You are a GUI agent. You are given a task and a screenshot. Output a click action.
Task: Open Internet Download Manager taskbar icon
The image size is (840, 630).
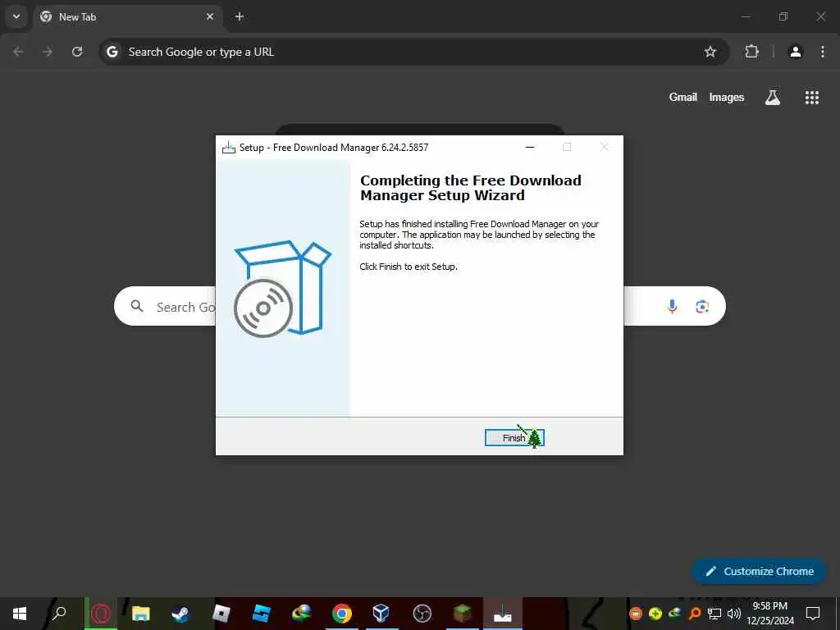pyautogui.click(x=302, y=614)
